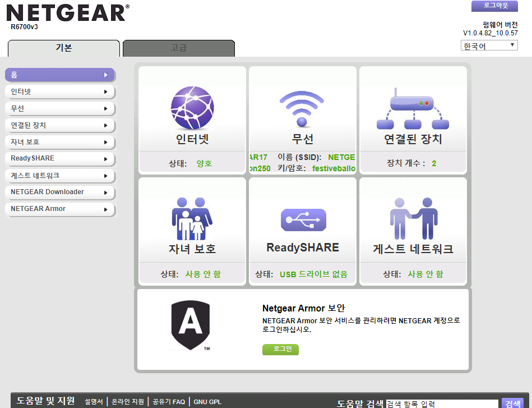Open NETGEAR Armor in the sidebar
The image size is (532, 408).
coord(60,209)
